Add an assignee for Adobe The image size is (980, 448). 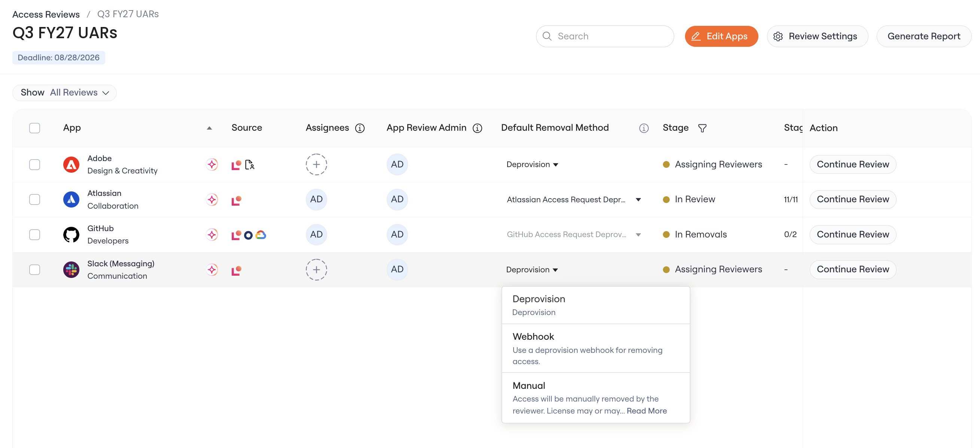pos(316,164)
